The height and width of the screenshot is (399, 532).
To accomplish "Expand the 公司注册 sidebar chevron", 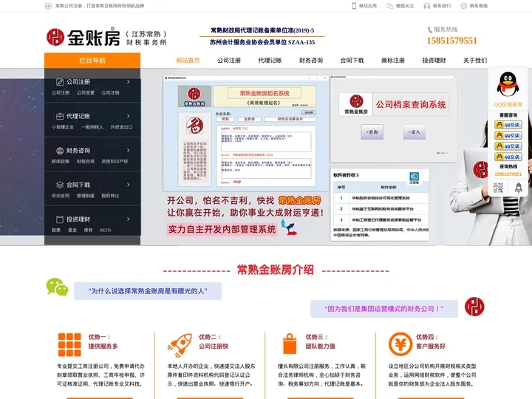I will 129,82.
